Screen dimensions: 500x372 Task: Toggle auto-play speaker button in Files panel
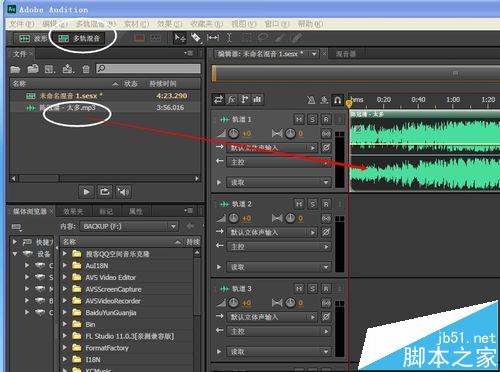123,192
